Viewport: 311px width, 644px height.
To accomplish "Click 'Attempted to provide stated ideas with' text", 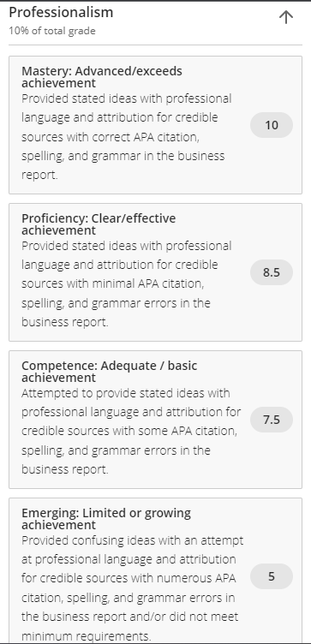I will click(x=126, y=393).
